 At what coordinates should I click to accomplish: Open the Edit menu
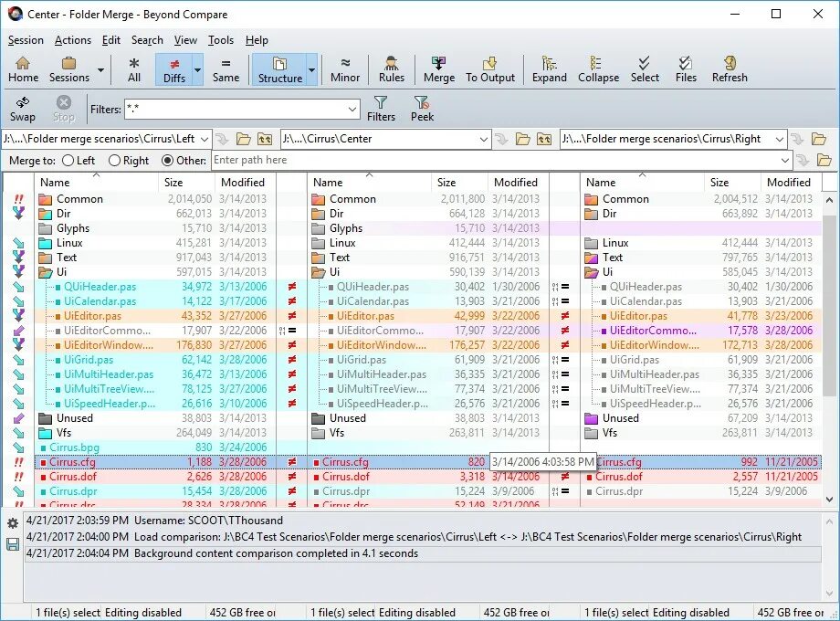tap(110, 40)
